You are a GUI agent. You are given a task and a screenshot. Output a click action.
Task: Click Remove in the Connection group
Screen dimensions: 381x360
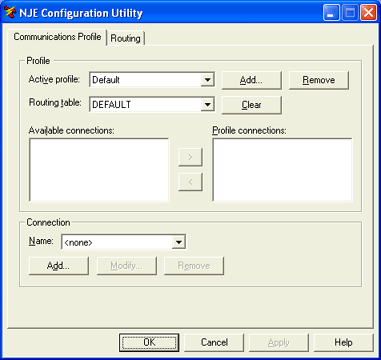point(194,266)
